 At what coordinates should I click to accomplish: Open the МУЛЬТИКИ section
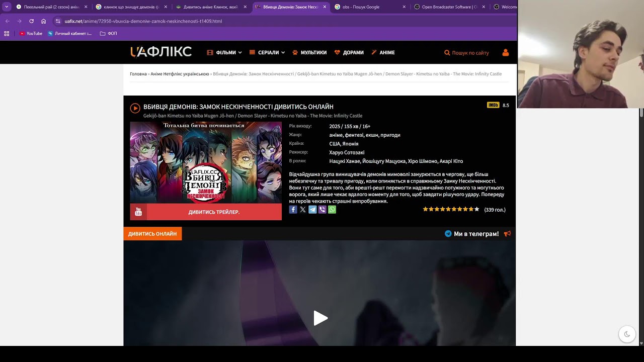pos(309,53)
